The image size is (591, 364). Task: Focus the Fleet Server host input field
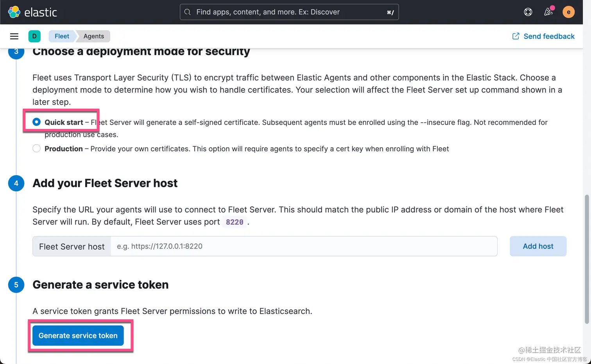pyautogui.click(x=304, y=246)
